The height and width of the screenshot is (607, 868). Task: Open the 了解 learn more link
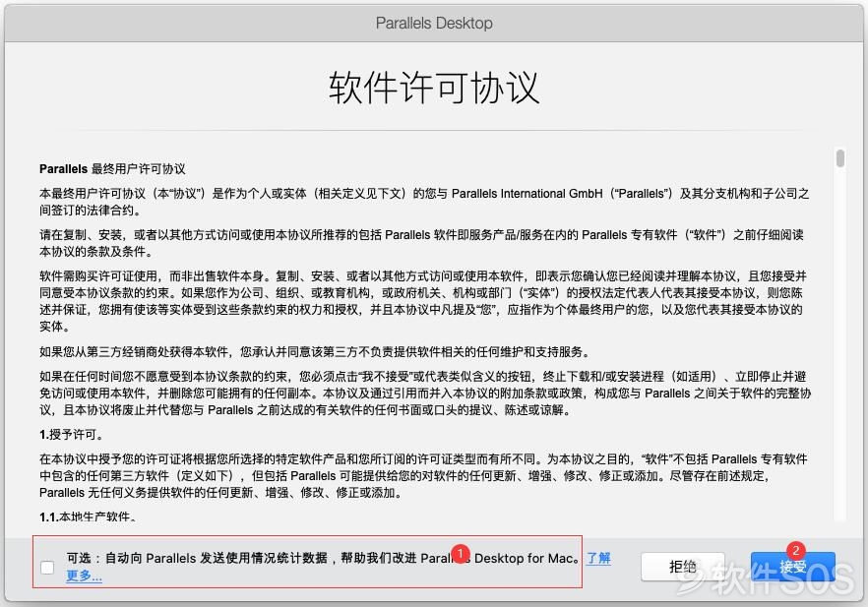pos(599,558)
